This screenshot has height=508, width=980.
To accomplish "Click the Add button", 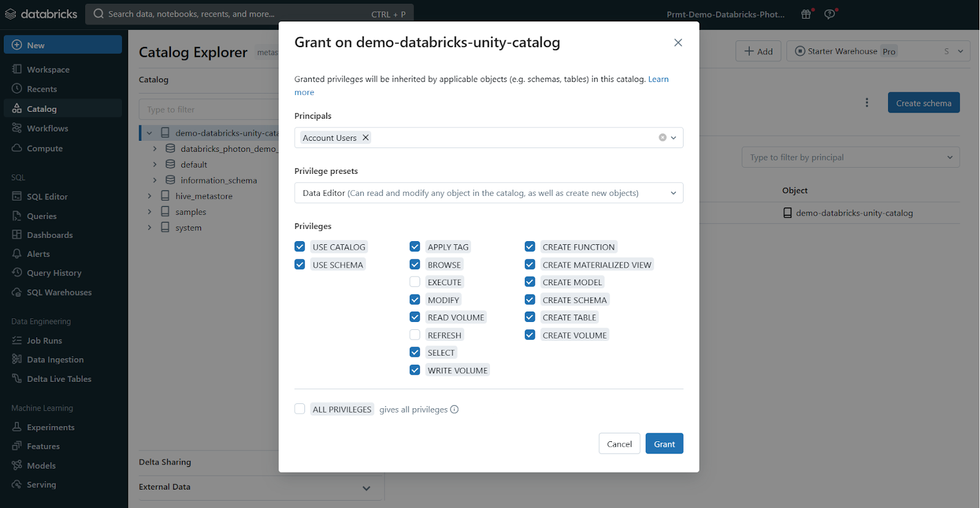I will 758,51.
